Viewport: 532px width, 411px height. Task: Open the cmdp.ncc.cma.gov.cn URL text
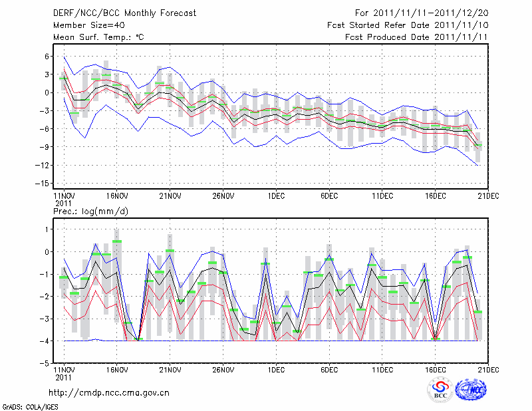[x=109, y=393]
